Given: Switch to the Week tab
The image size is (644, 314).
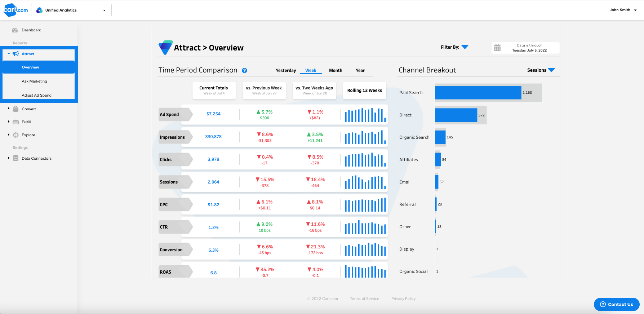Looking at the screenshot, I should [311, 71].
